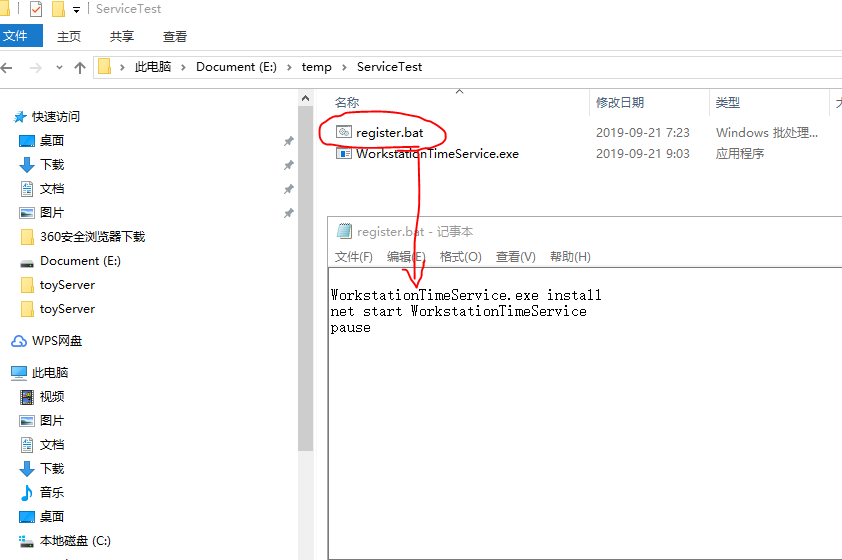The image size is (842, 560).
Task: Open the 文件 ribbon tab
Action: tap(19, 36)
